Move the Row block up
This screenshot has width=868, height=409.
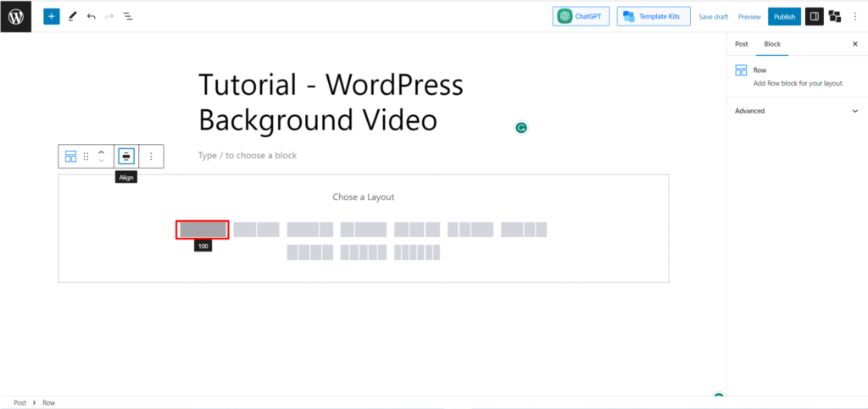[102, 152]
